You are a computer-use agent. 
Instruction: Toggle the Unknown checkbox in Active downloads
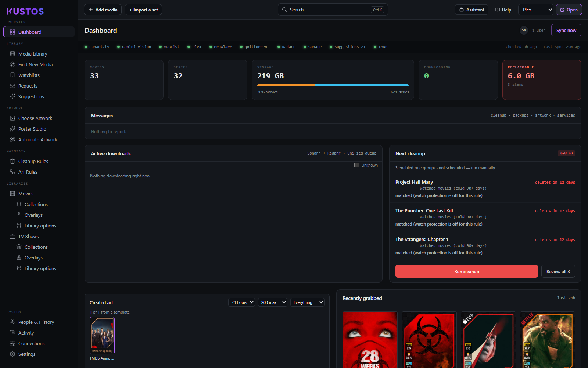tap(356, 165)
